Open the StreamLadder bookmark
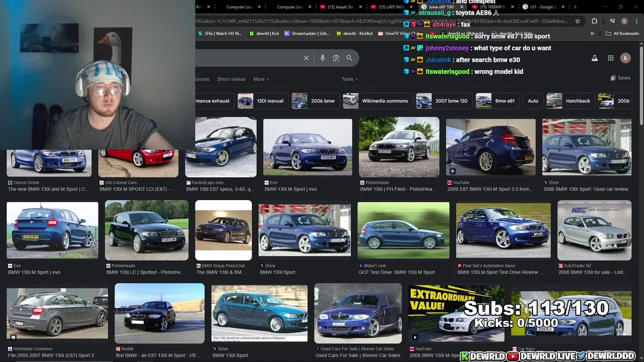This screenshot has width=644, height=362. coord(306,34)
